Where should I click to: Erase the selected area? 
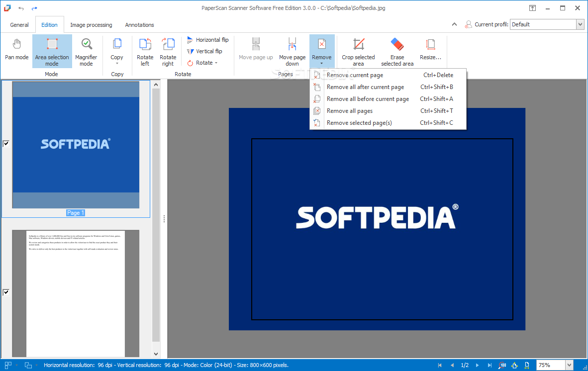pyautogui.click(x=397, y=51)
